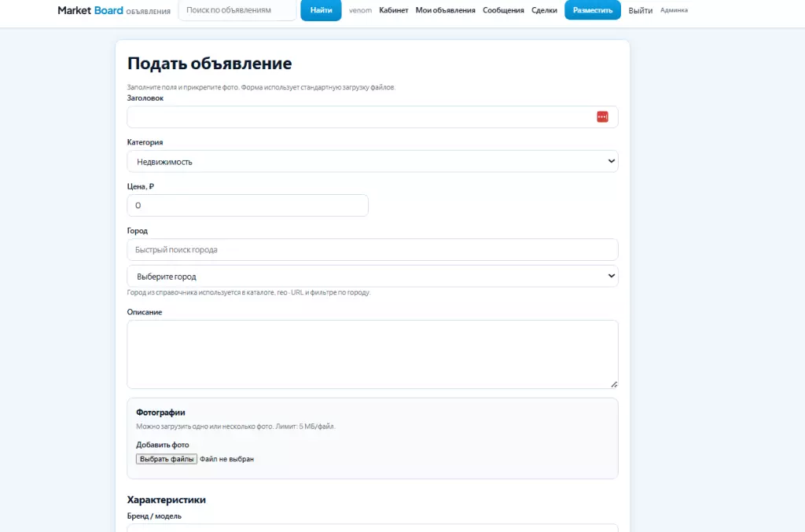The width and height of the screenshot is (805, 532).
Task: Focus the Поиск по объявлениям search field
Action: (x=237, y=10)
